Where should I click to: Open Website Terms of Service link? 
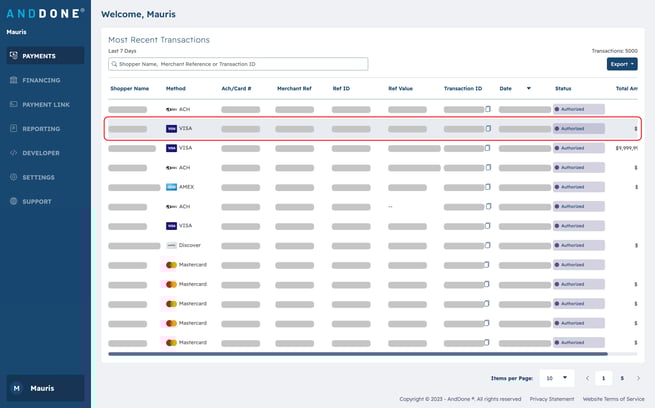[614, 399]
